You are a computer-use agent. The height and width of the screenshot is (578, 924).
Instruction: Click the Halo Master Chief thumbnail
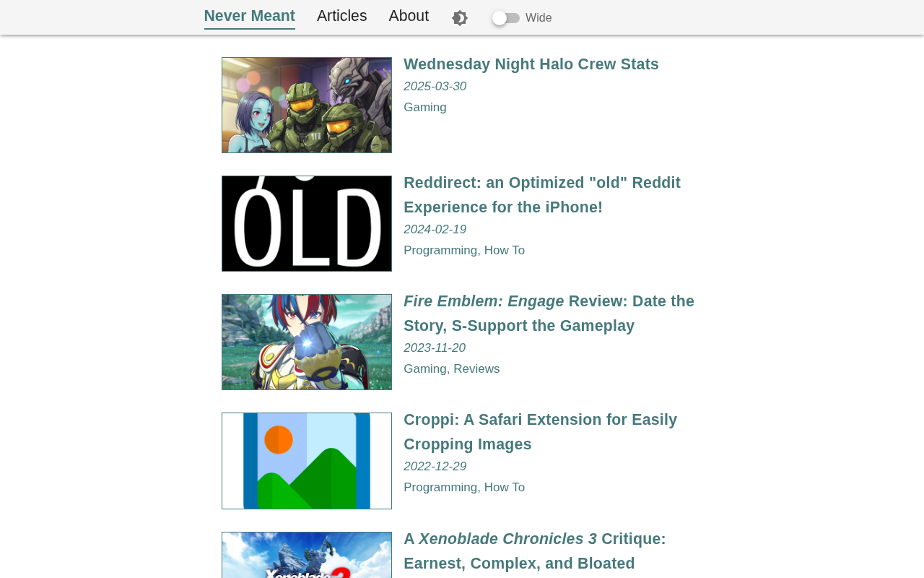(307, 105)
